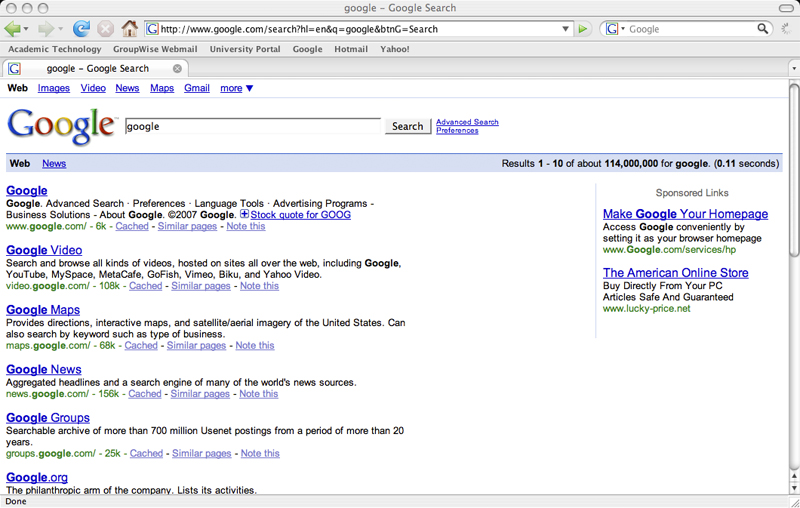Open Advanced Search link
800x508 pixels.
pyautogui.click(x=467, y=122)
